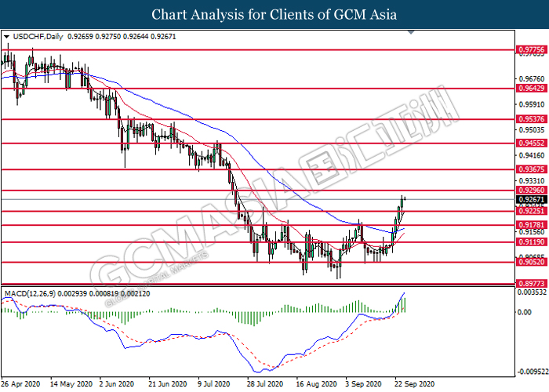
Task: Click the dropdown triangle beside USDCHF,Daily
Action: point(6,37)
